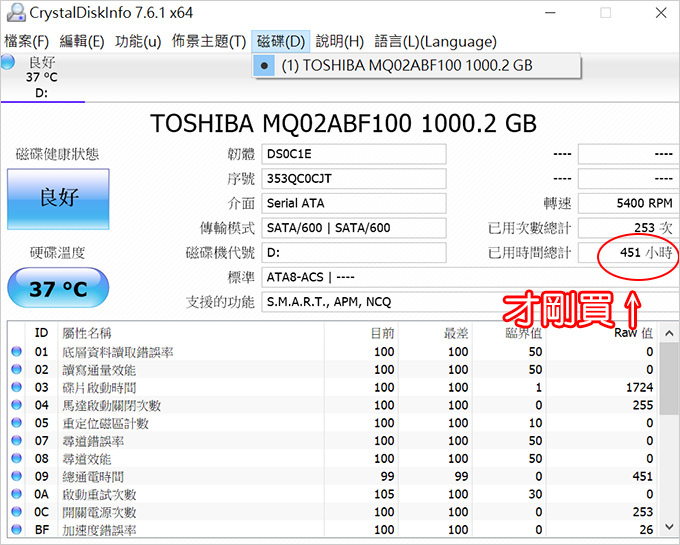Click scrollbar up arrow in attribute list
The height and width of the screenshot is (545, 680).
(x=668, y=333)
